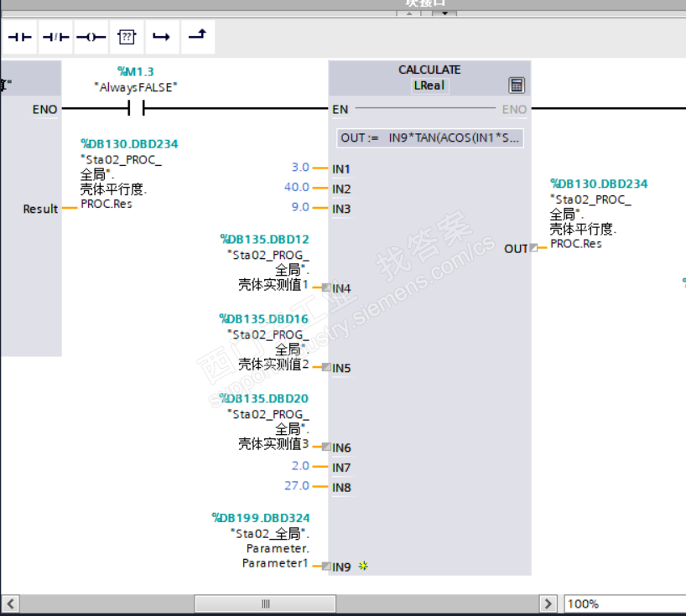This screenshot has height=616, width=686.
Task: Select the Result output of left block
Action: coord(40,209)
